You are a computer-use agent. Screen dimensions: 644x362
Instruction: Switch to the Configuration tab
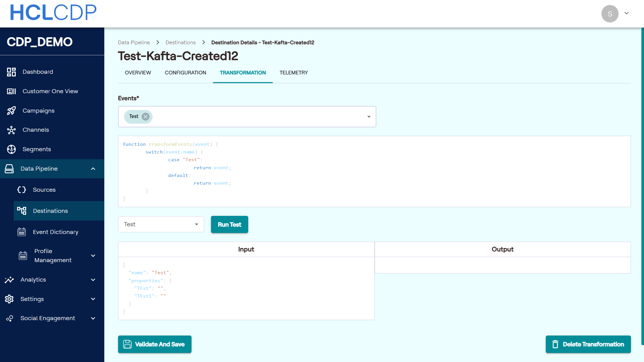coord(185,73)
